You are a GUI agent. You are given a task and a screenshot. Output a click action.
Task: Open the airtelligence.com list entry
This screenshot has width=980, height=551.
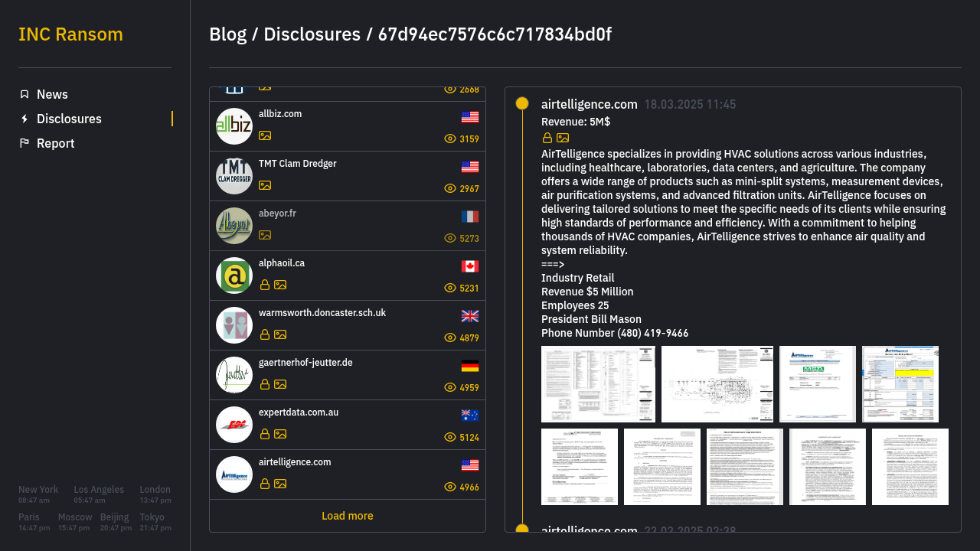(348, 474)
